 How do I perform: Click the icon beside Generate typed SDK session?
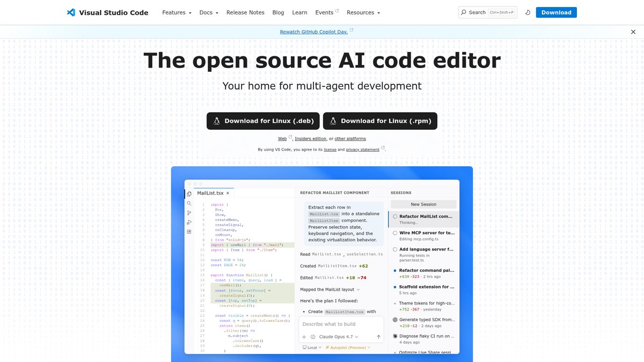(395, 320)
